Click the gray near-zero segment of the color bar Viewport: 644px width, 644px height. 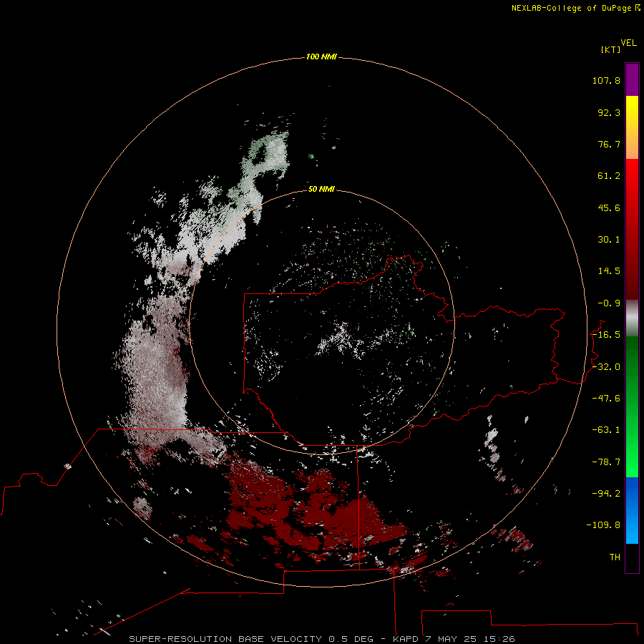pos(632,318)
